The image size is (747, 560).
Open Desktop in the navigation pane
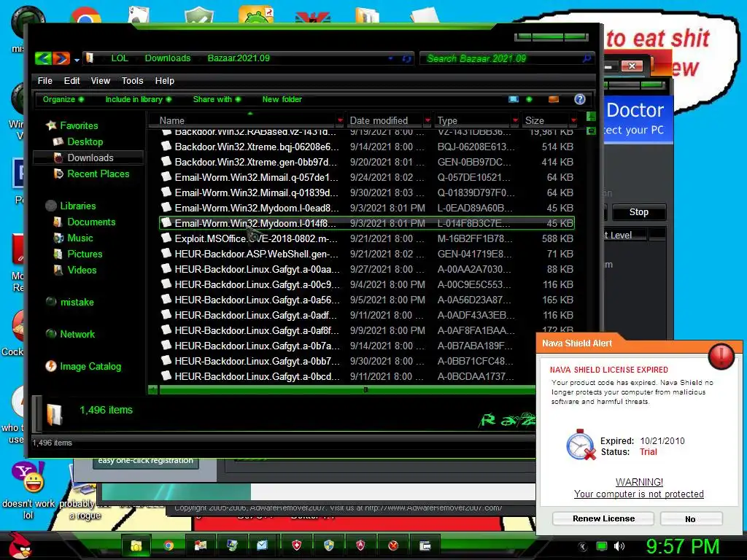coord(85,142)
